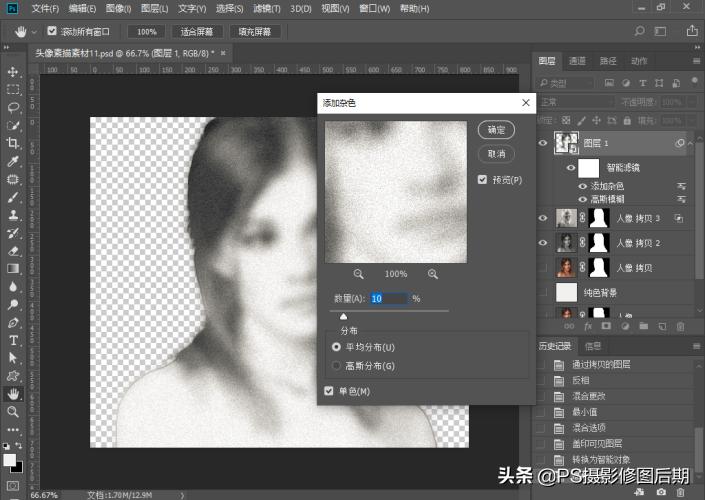Click the create new group folder icon
705x500 pixels.
tap(643, 326)
